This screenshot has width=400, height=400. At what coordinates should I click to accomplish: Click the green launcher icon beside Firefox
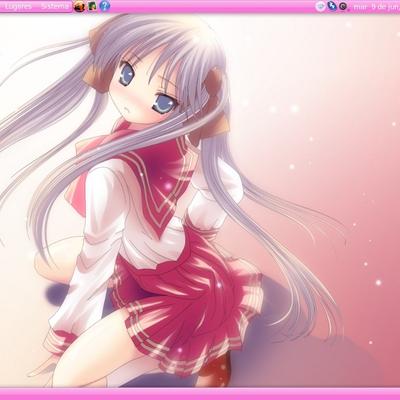(x=92, y=6)
